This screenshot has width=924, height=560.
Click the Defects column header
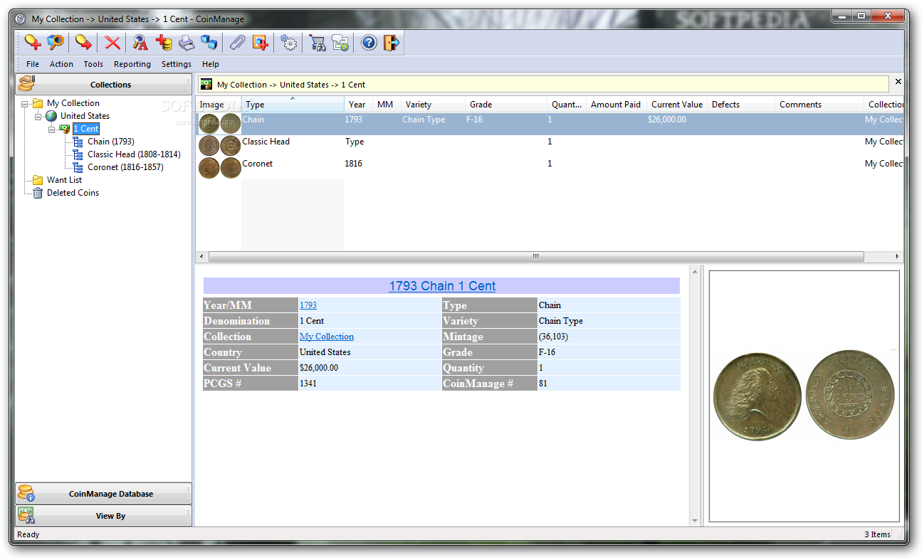coord(740,105)
